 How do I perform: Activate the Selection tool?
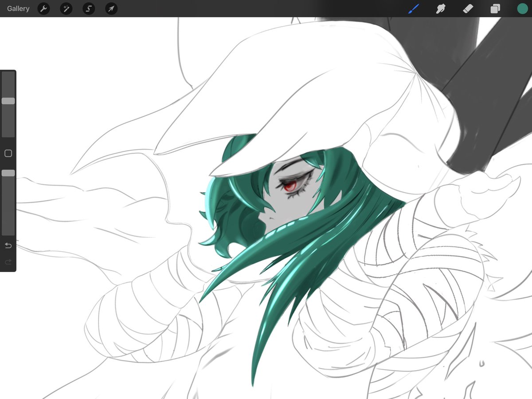(x=89, y=8)
